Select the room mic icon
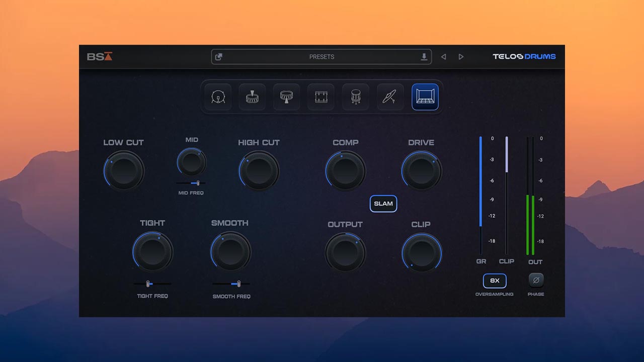Screen dimensions: 644x362 click(424, 97)
